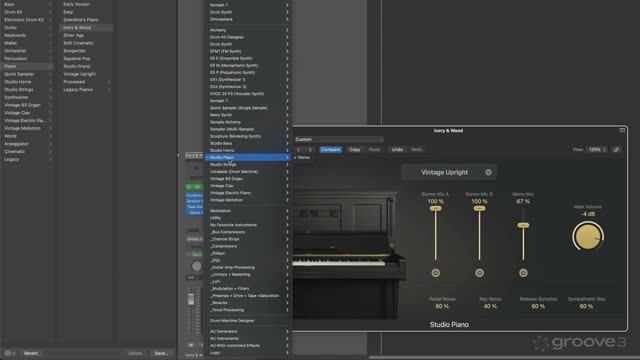Click the Pedal Noise 60 % value
The image size is (640, 360).
click(x=442, y=306)
